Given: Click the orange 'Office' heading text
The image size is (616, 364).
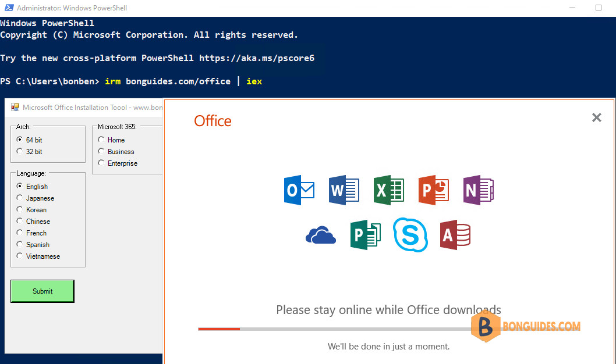Looking at the screenshot, I should (213, 121).
